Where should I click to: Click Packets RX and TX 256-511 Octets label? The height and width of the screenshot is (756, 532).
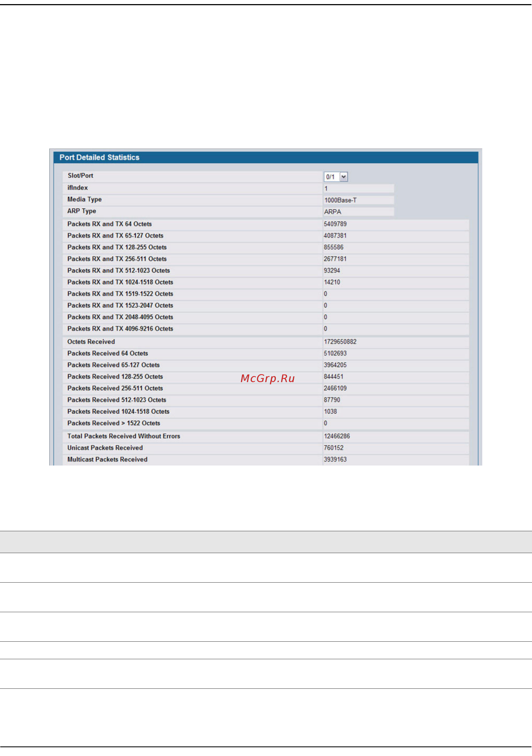(x=117, y=259)
